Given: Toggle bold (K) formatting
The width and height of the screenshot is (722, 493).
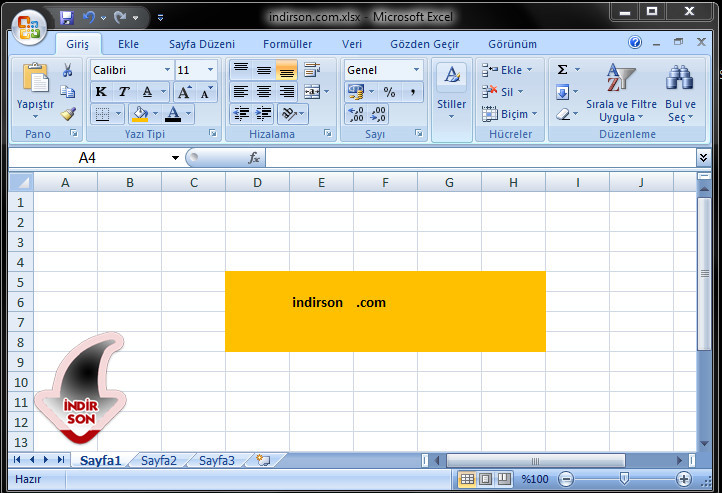Looking at the screenshot, I should click(x=101, y=92).
